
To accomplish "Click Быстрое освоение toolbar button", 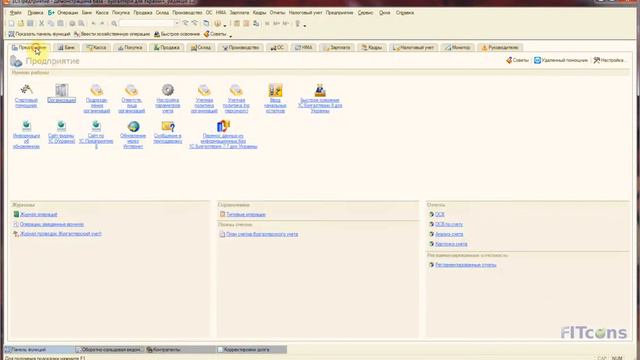I will point(177,34).
